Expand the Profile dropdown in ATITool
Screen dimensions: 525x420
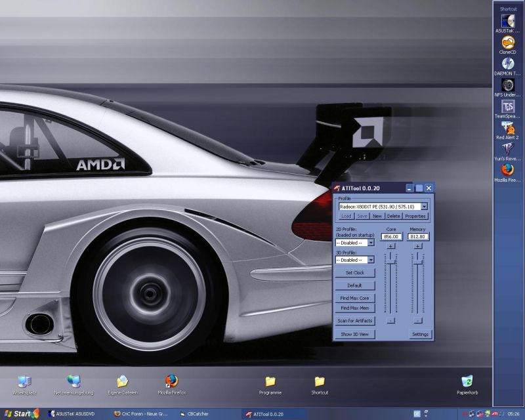tap(424, 206)
